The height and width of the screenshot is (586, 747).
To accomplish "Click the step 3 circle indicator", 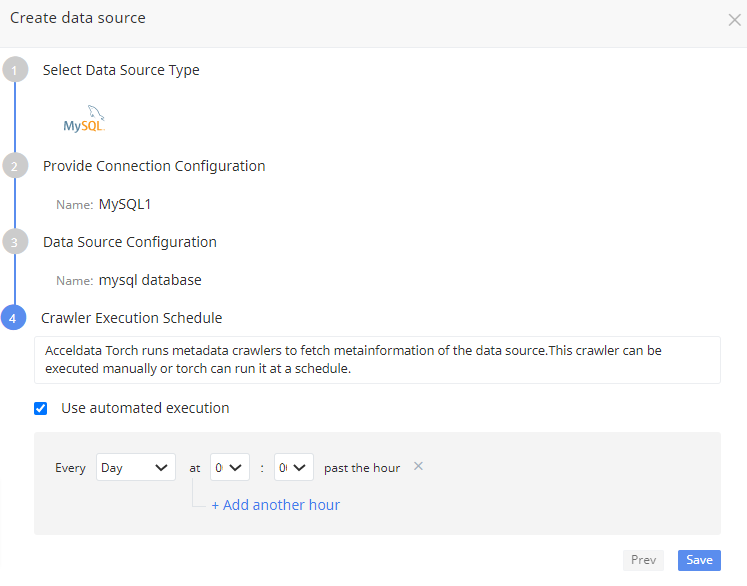I will [x=15, y=242].
